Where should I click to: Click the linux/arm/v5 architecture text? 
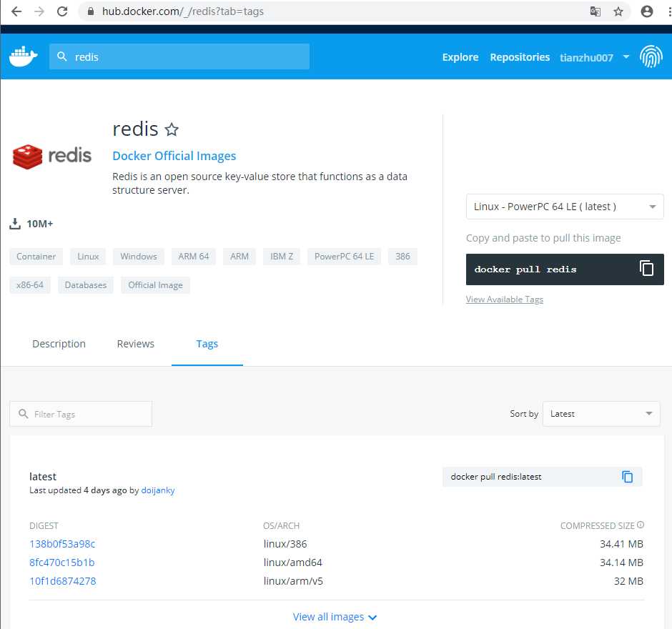[x=293, y=581]
